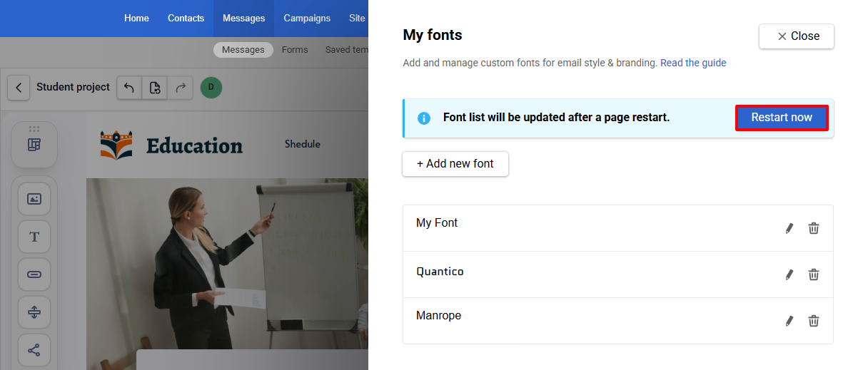Viewport: 868px width, 370px height.
Task: Select the social share block tool
Action: pos(34,350)
